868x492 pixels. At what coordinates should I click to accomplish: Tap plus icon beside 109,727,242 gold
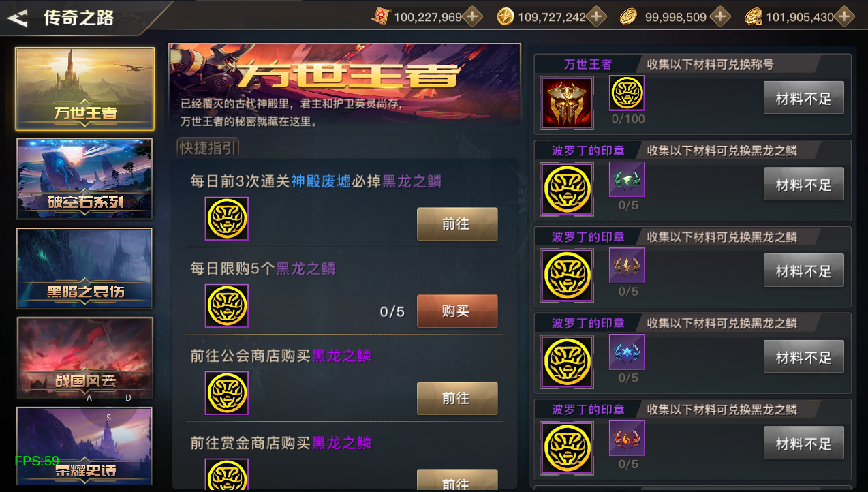(596, 17)
